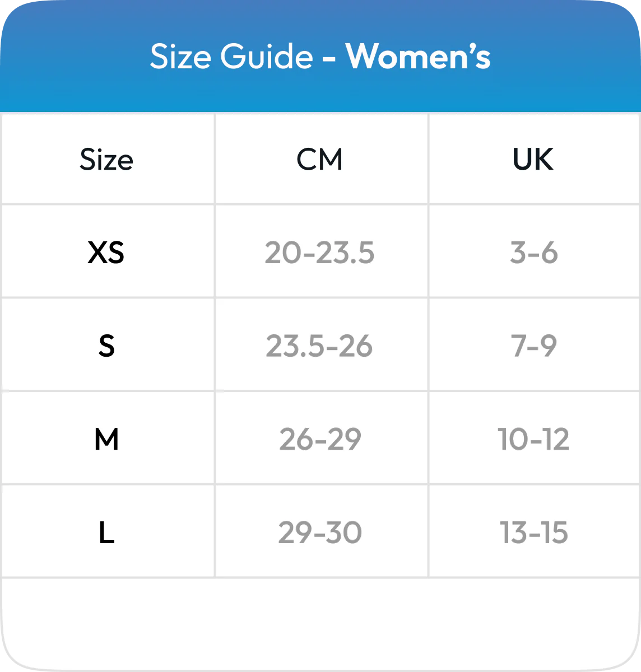Image resolution: width=641 pixels, height=672 pixels.
Task: Click the L size label
Action: click(106, 533)
